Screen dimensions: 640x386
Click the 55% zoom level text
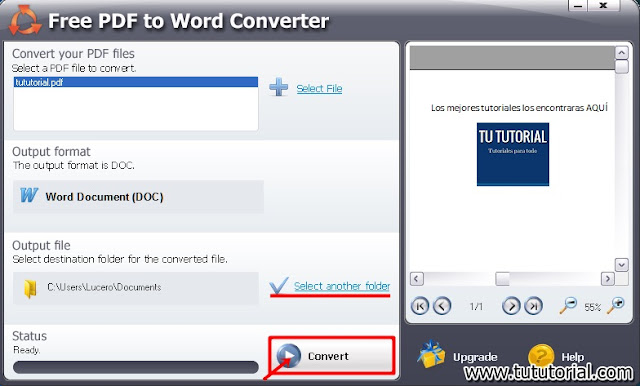tap(592, 308)
